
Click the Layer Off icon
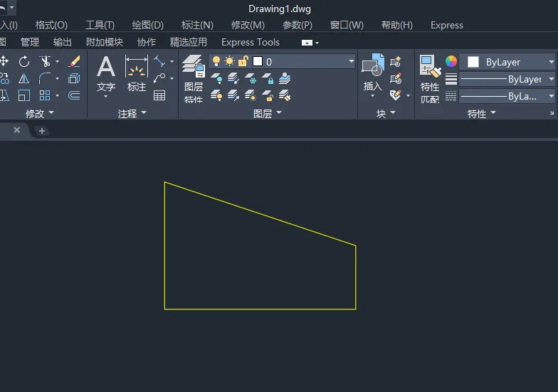(x=216, y=78)
